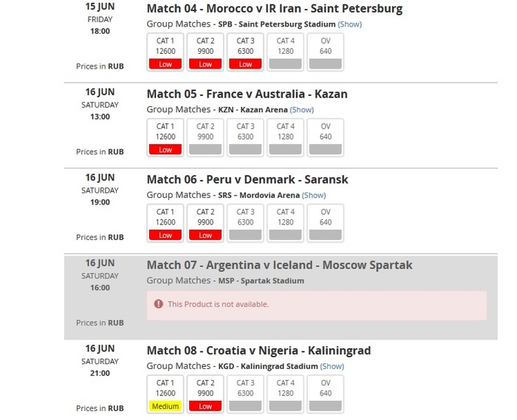Screen dimensions: 517x420
Task: Show Kaliningrad Stadium details link
Action: [x=332, y=367]
